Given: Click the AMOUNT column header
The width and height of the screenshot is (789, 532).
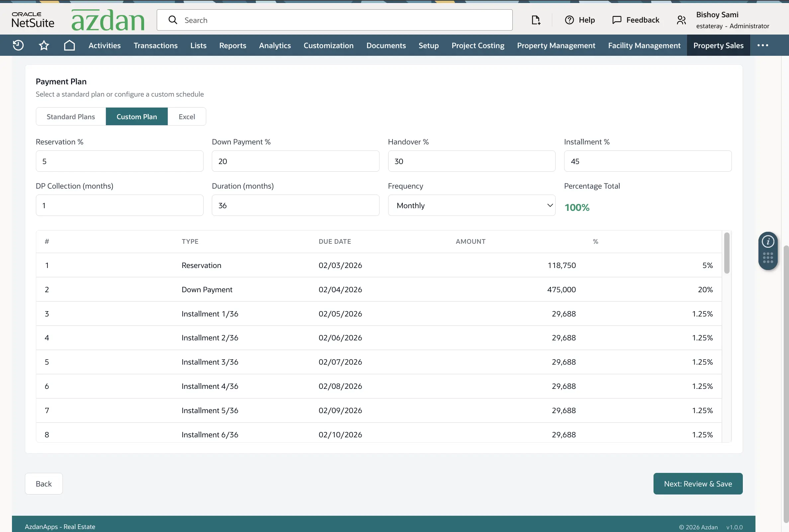Looking at the screenshot, I should (x=471, y=241).
